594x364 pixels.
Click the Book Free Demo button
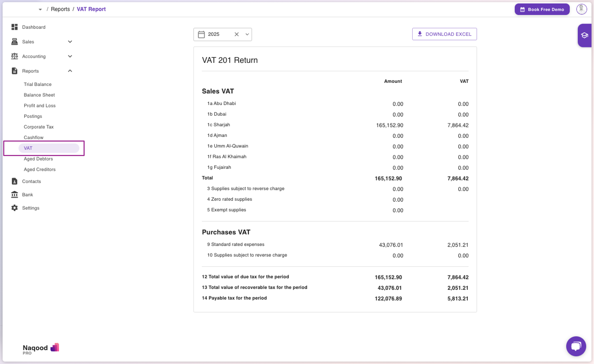tap(542, 9)
